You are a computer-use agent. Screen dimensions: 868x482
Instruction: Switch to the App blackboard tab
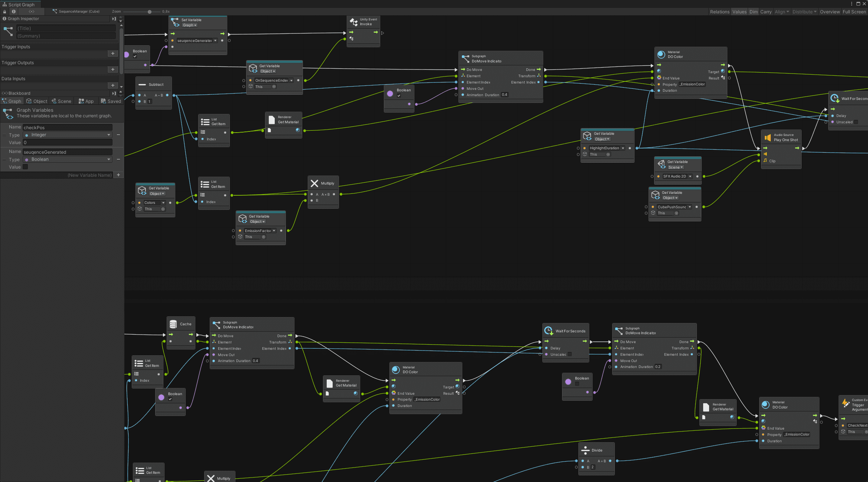coord(86,101)
